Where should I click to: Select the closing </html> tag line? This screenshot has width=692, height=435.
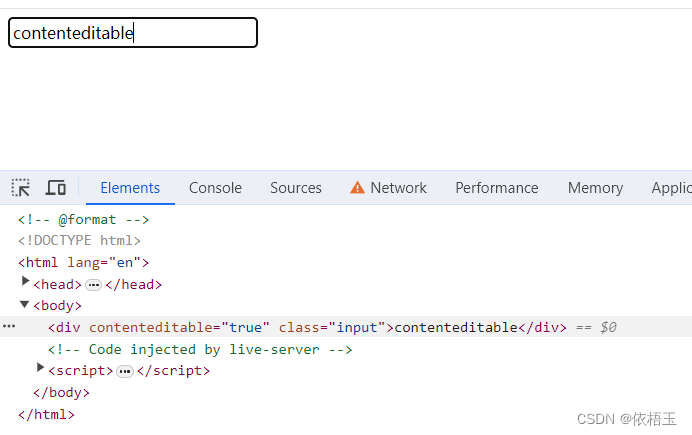tap(46, 415)
